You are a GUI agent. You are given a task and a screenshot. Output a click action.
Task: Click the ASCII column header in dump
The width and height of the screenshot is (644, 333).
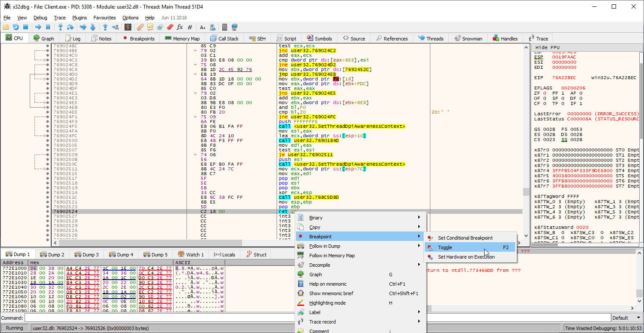[199, 262]
